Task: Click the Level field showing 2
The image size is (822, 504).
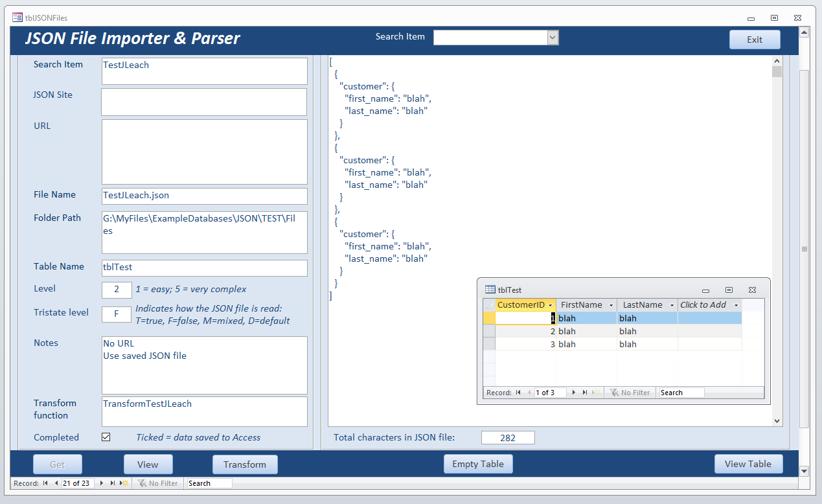Action: click(x=117, y=290)
